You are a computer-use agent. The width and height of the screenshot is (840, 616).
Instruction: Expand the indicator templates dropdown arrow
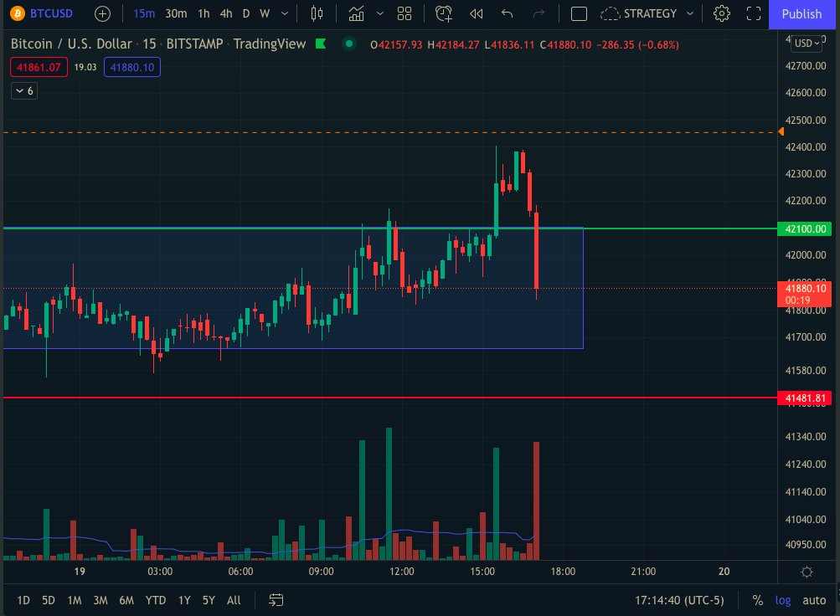380,13
